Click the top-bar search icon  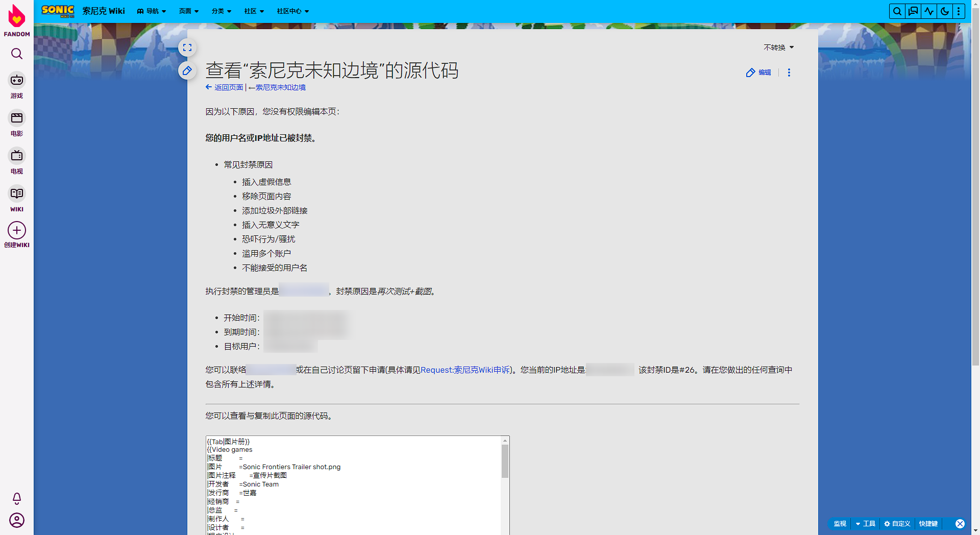(x=897, y=11)
